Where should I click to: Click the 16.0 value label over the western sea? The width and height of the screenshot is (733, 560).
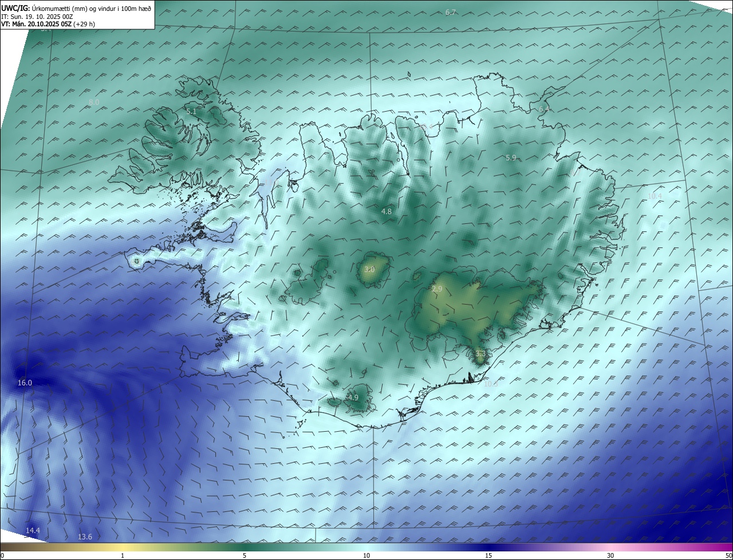point(25,382)
